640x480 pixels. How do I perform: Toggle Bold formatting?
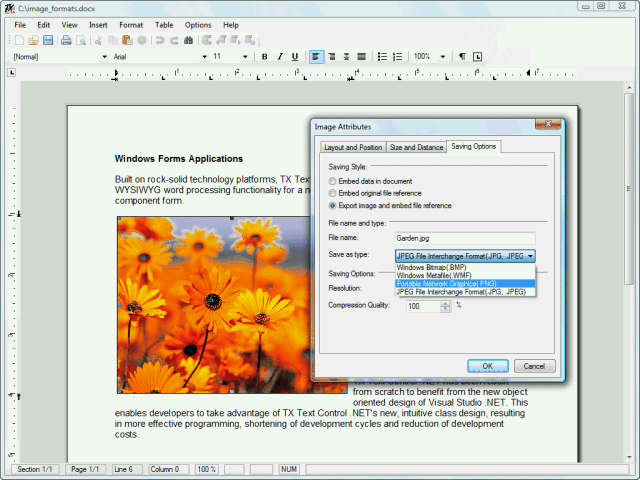[x=265, y=57]
